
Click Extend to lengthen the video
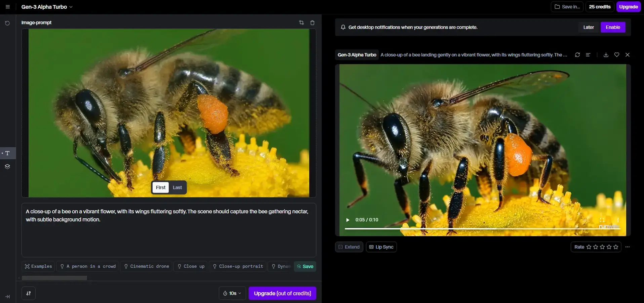[349, 247]
